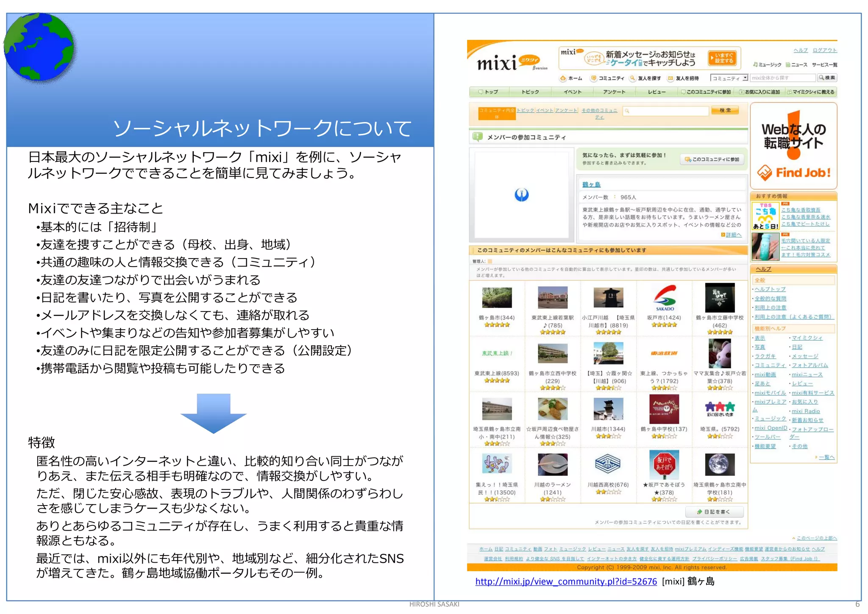Click the 鶴ヶ島 community emblem image

[x=521, y=194]
